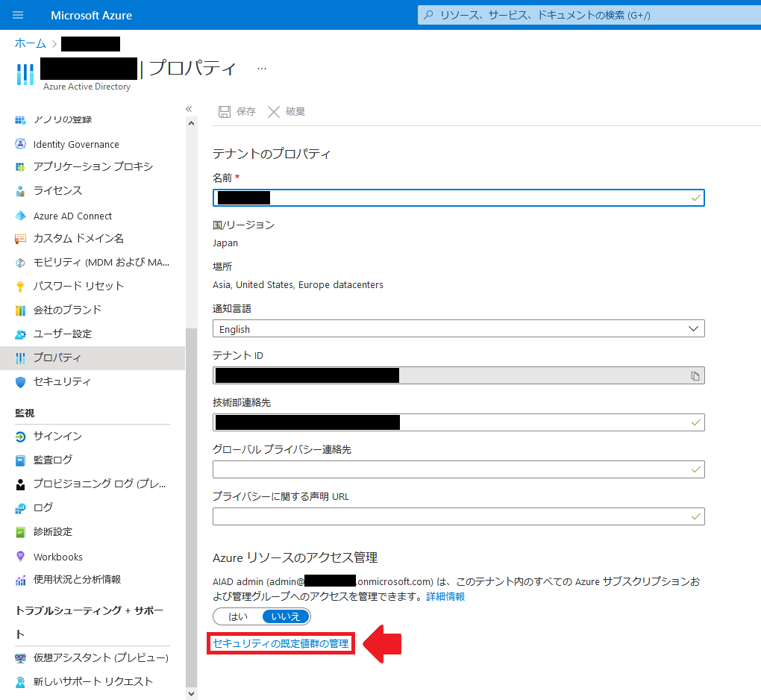The width and height of the screenshot is (761, 700).
Task: Collapse the sidebar with the double chevron
Action: coord(189,109)
